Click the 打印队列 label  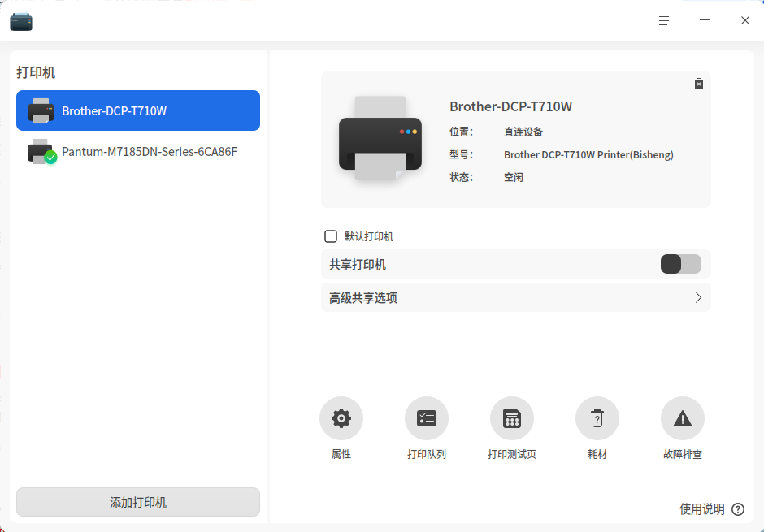click(x=427, y=454)
